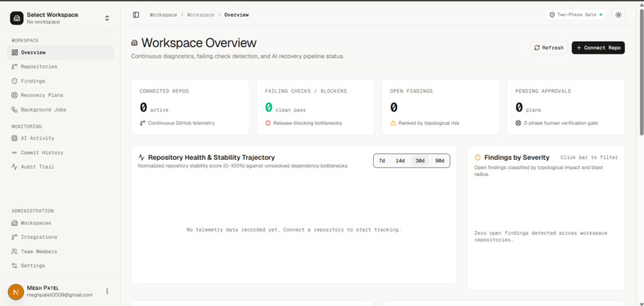644x306 pixels.
Task: Click the workspace logo icon in sidebar header
Action: click(17, 18)
